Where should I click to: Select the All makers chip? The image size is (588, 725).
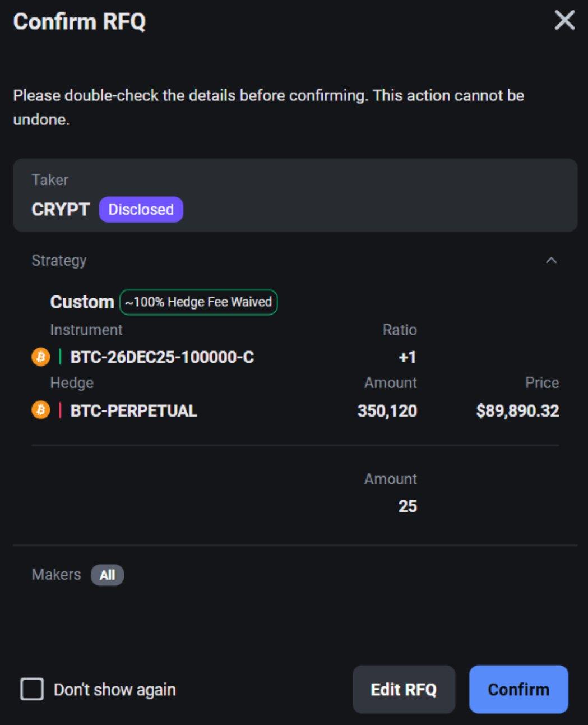pyautogui.click(x=107, y=575)
